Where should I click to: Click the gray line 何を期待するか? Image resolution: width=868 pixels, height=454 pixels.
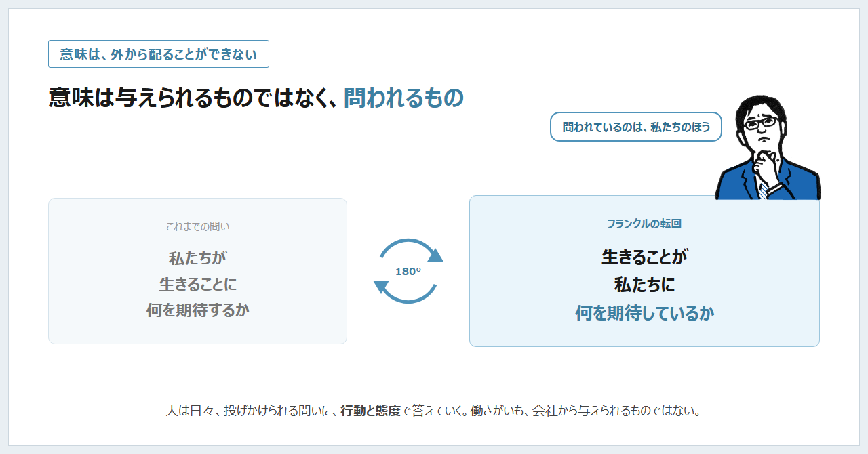[197, 310]
